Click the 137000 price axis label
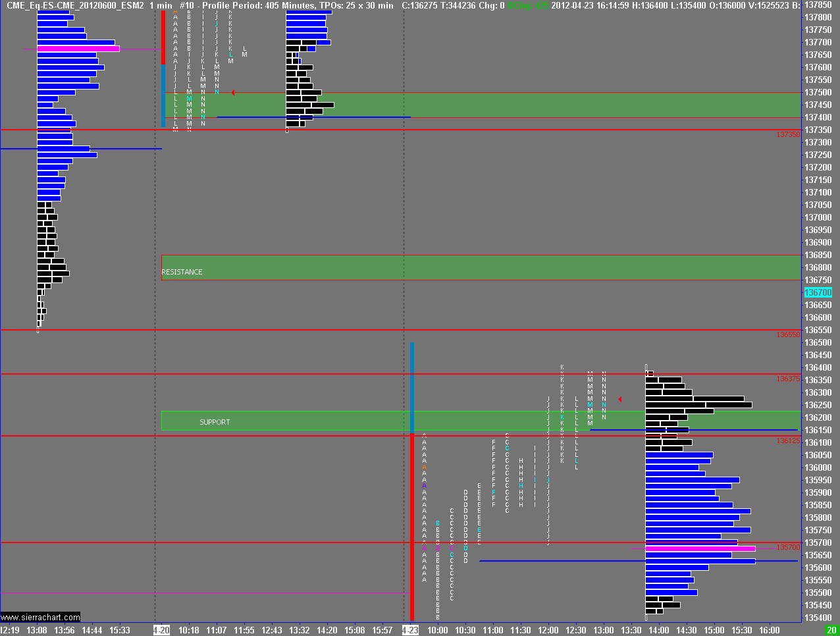This screenshot has width=840, height=636. tap(818, 217)
